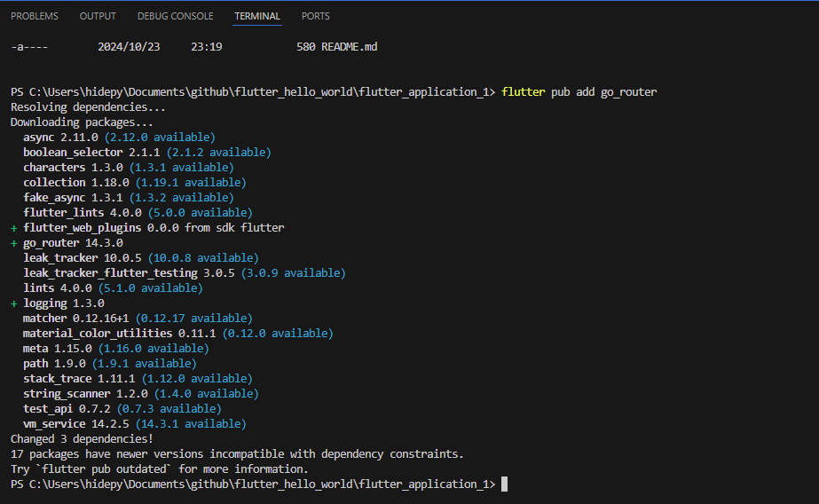
Task: Click 'path 1.9.0' package line
Action: pyautogui.click(x=110, y=364)
